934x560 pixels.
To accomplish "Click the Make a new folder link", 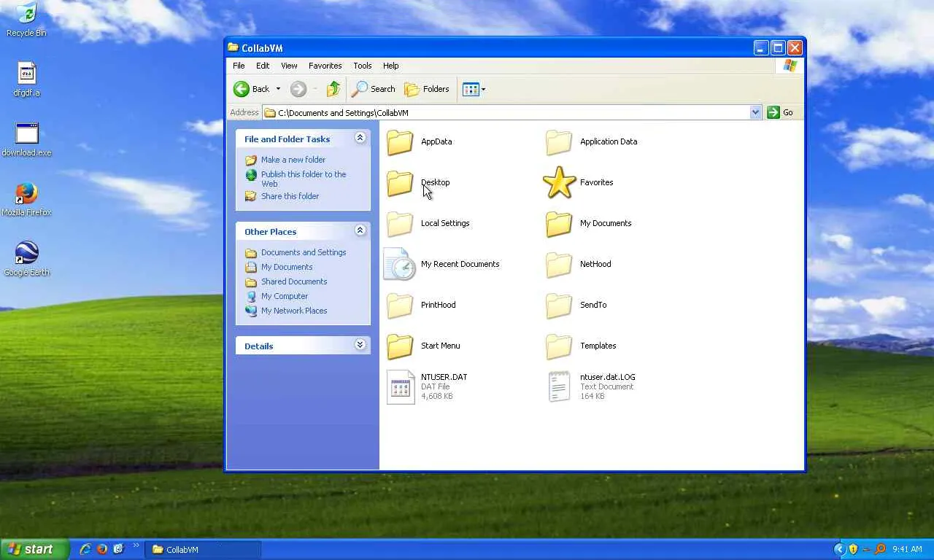I will [293, 160].
